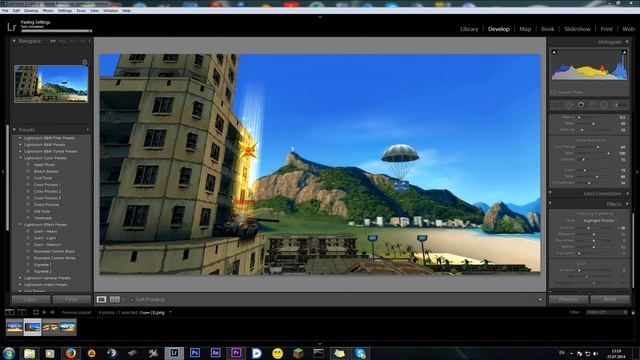
Task: Open the Photo menu
Action: pyautogui.click(x=48, y=11)
